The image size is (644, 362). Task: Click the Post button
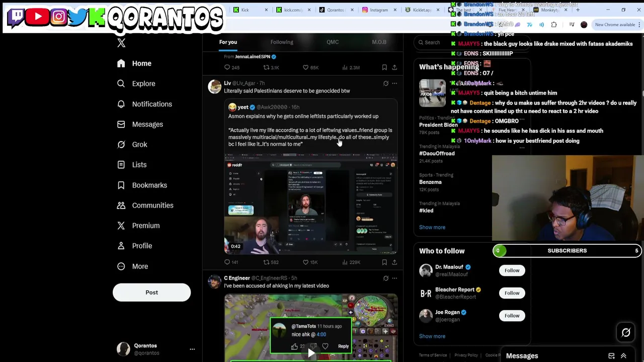coord(151,292)
